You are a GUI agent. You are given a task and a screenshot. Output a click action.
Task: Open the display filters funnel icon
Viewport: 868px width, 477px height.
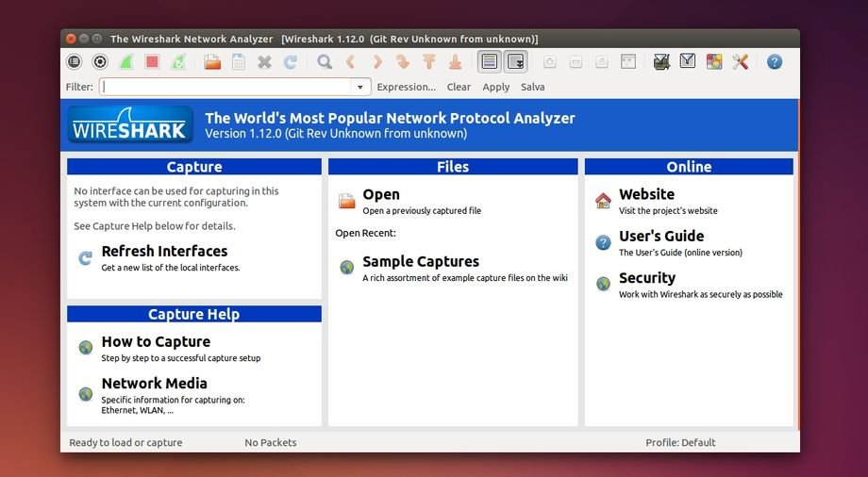[x=688, y=62]
